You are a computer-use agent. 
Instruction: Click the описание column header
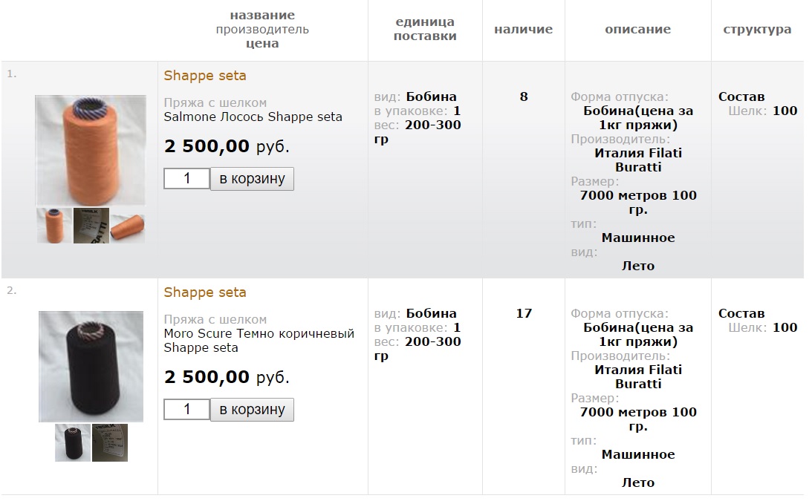(637, 30)
